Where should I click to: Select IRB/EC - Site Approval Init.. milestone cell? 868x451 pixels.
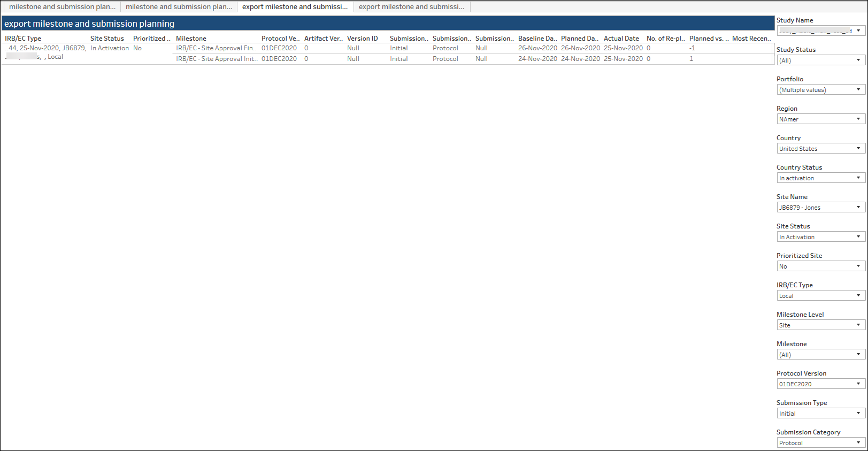coord(217,59)
